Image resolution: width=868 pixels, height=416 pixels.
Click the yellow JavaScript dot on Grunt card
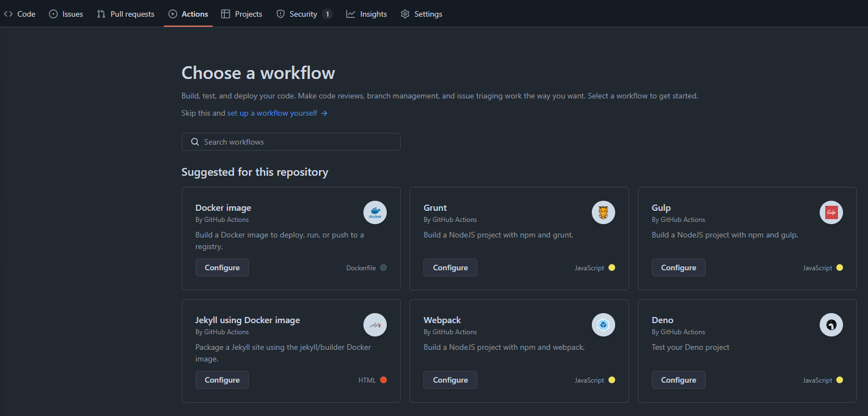click(x=612, y=268)
